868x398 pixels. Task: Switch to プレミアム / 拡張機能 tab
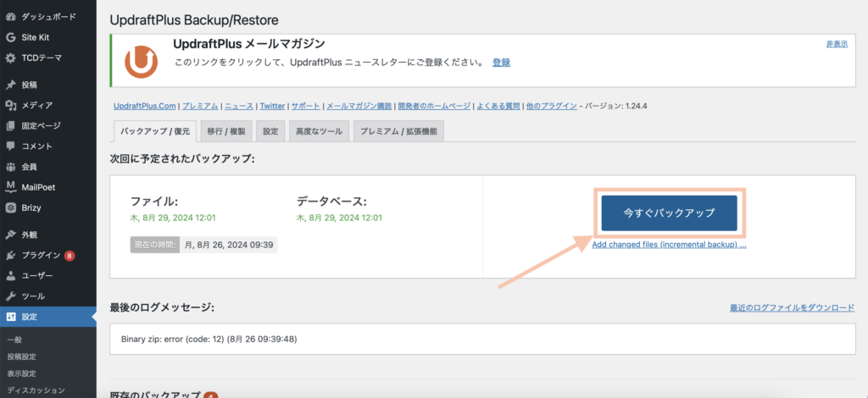398,131
